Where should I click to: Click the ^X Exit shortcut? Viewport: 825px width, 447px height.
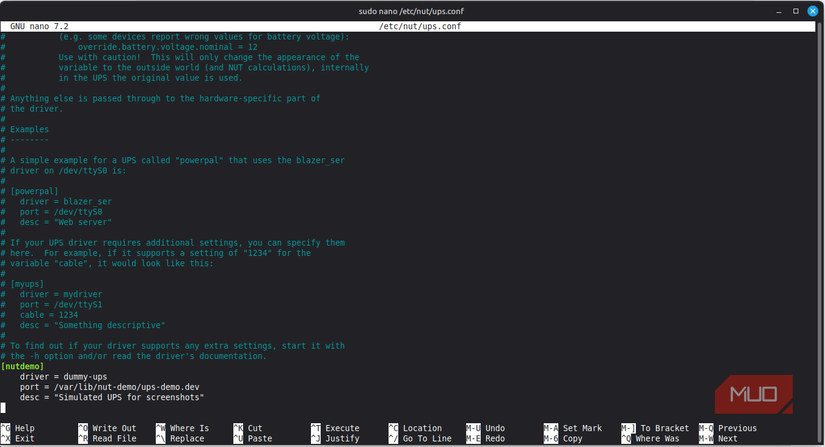tap(18, 439)
